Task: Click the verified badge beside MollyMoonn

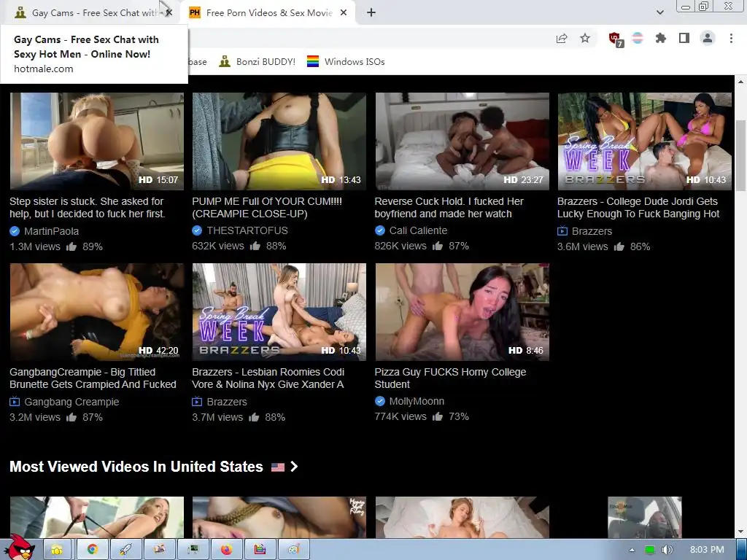Action: pos(379,401)
